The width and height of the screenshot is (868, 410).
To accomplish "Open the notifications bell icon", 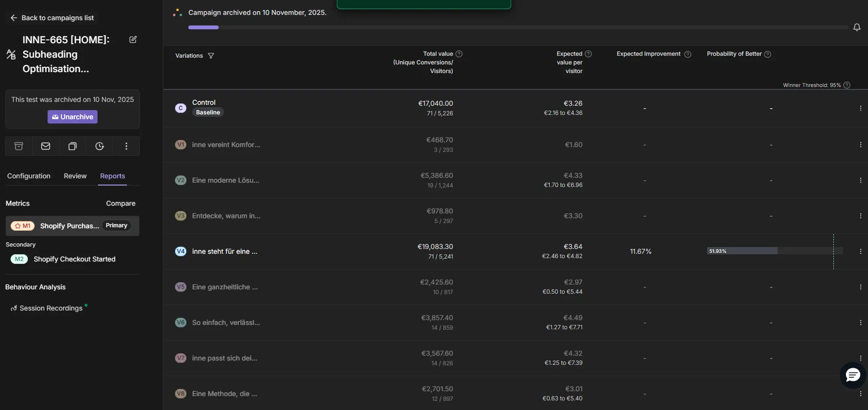I will click(x=856, y=27).
